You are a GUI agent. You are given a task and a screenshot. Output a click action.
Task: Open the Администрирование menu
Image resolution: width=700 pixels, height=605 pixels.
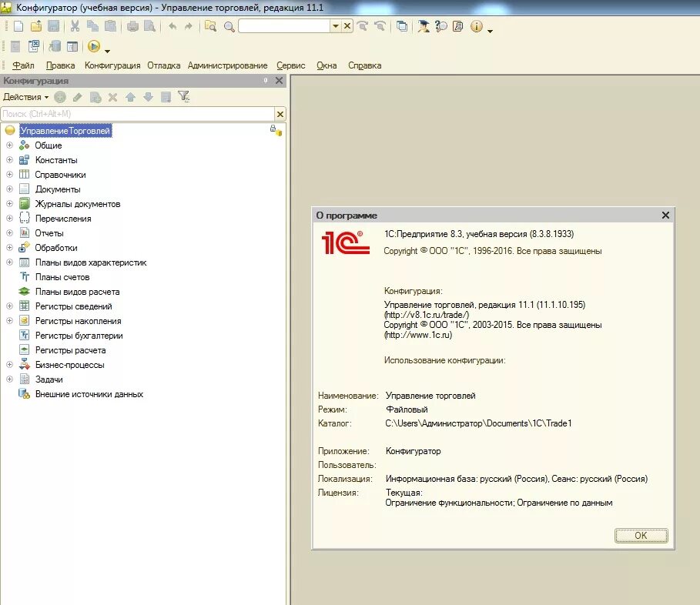(228, 65)
